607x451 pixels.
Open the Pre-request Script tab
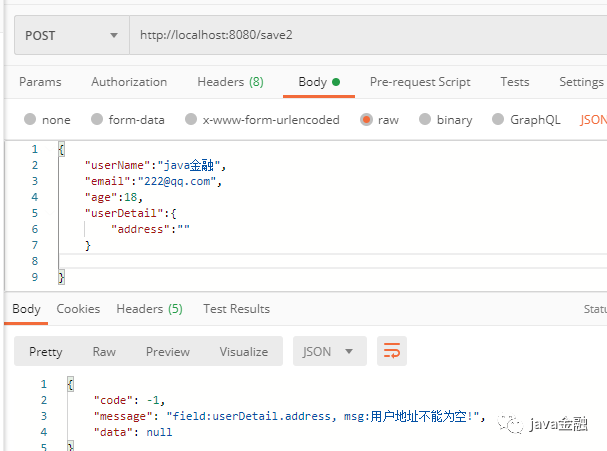pyautogui.click(x=420, y=82)
